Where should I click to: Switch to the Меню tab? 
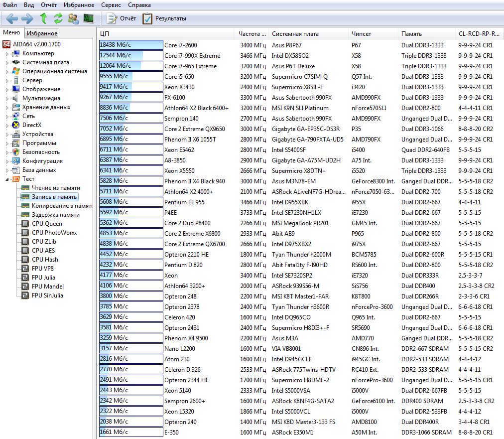[11, 32]
